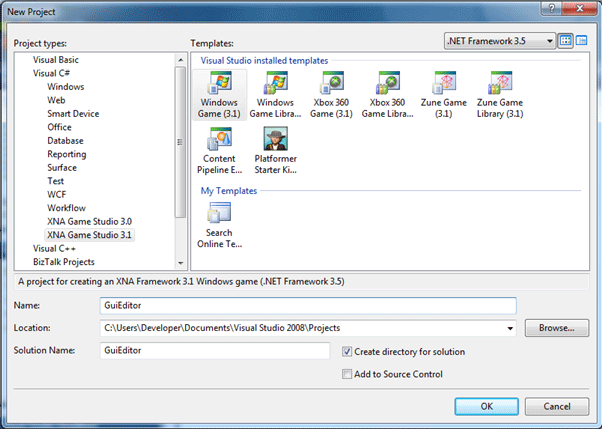The width and height of the screenshot is (602, 429).
Task: Choose the Xbox 360 Game Library template
Action: [387, 95]
